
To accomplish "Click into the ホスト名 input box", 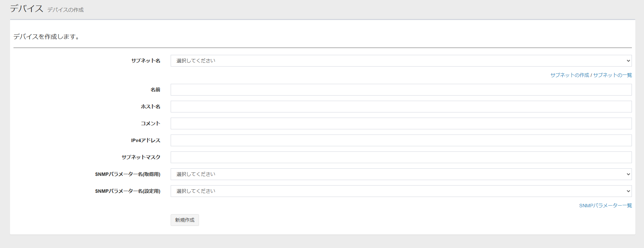I will [x=401, y=107].
